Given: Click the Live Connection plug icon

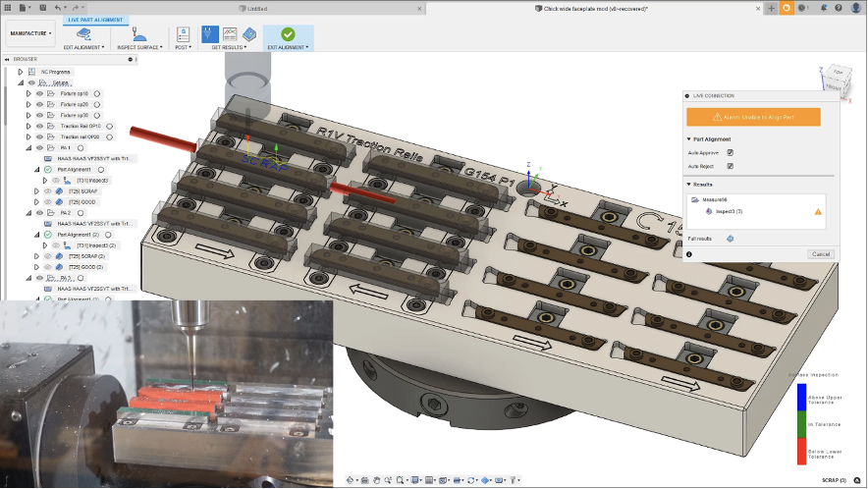Looking at the screenshot, I should [x=209, y=34].
